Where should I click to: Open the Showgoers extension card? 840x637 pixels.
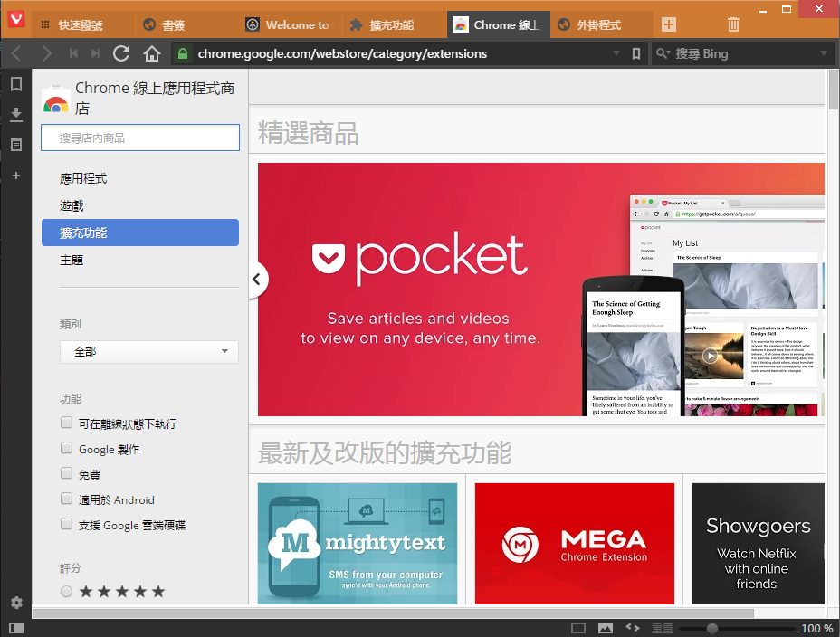click(x=758, y=544)
